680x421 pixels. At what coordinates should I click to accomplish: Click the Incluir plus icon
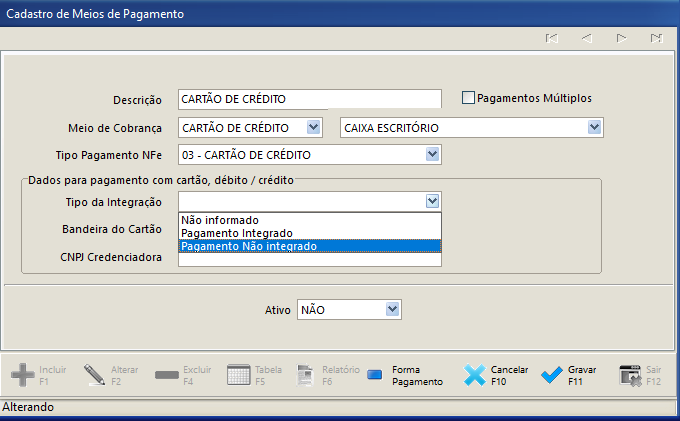click(23, 375)
